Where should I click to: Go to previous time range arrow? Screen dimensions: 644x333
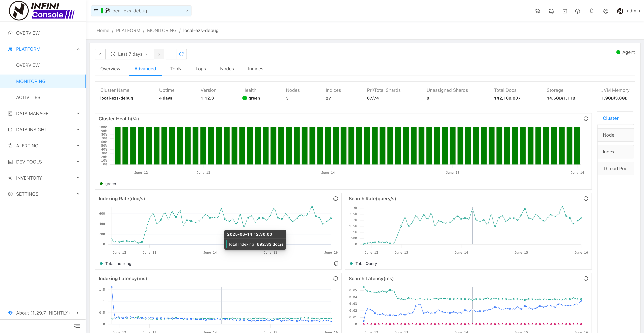point(100,54)
